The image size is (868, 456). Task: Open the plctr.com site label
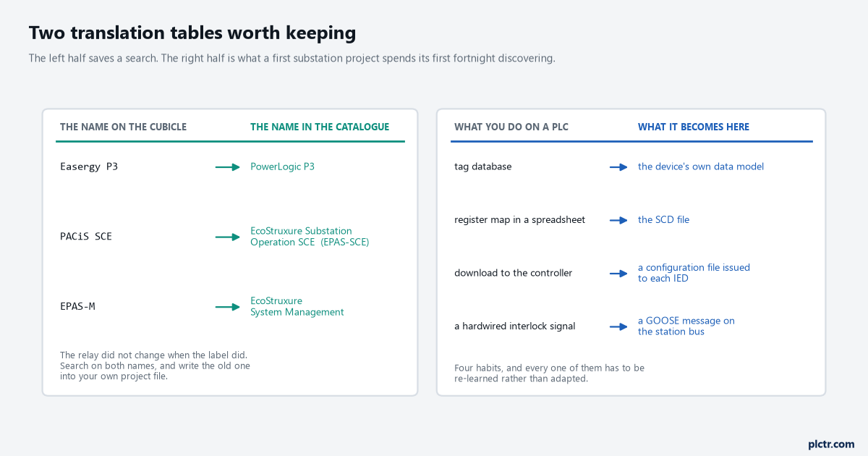[831, 444]
